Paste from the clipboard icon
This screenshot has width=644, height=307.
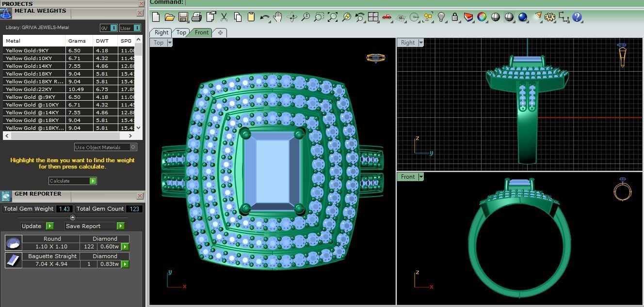(251, 17)
